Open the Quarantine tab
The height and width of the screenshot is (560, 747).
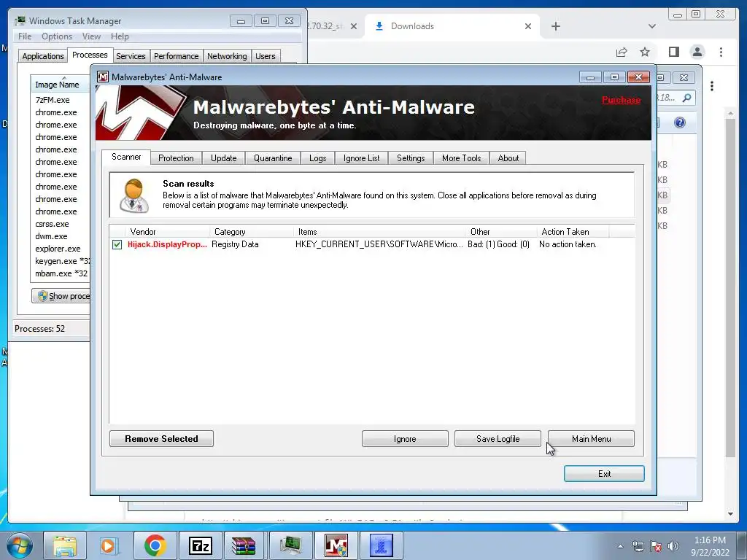coord(273,158)
